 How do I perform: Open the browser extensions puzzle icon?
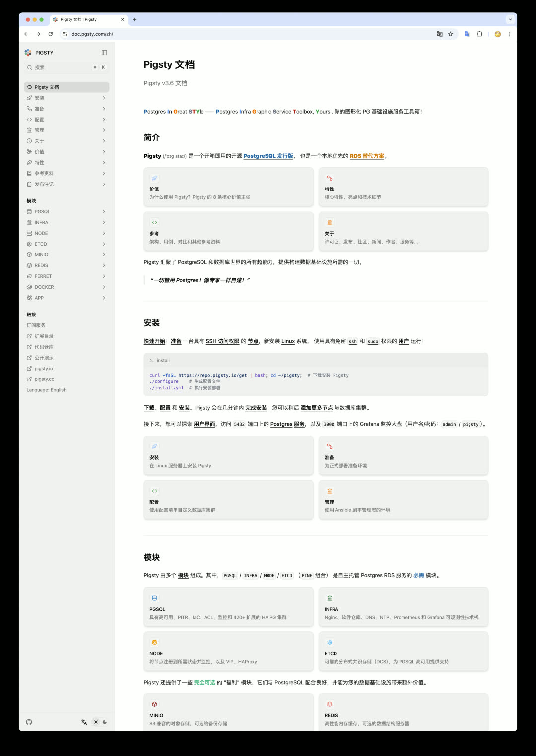pyautogui.click(x=479, y=34)
